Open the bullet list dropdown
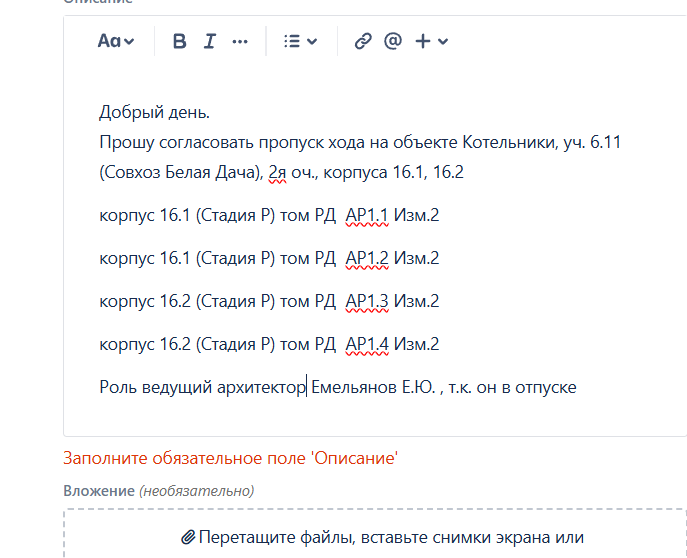687x558 pixels. 300,41
